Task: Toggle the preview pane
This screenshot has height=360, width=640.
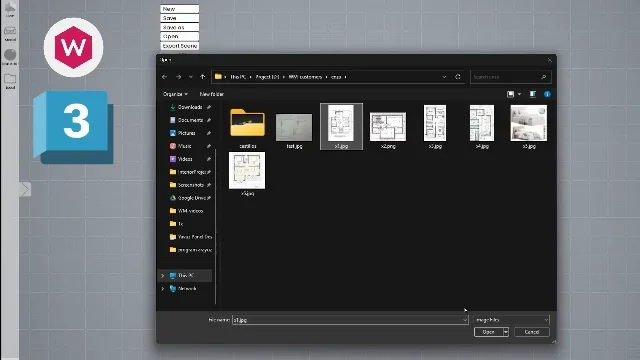Action: click(x=533, y=94)
